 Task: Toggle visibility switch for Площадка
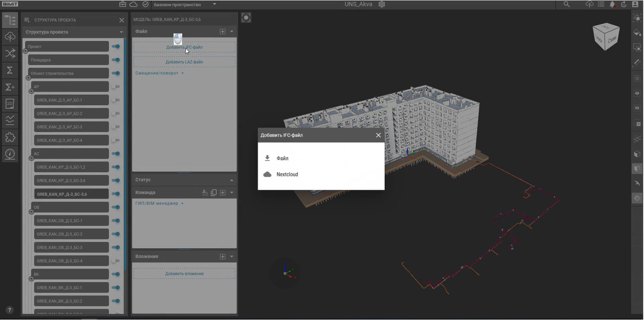point(115,60)
